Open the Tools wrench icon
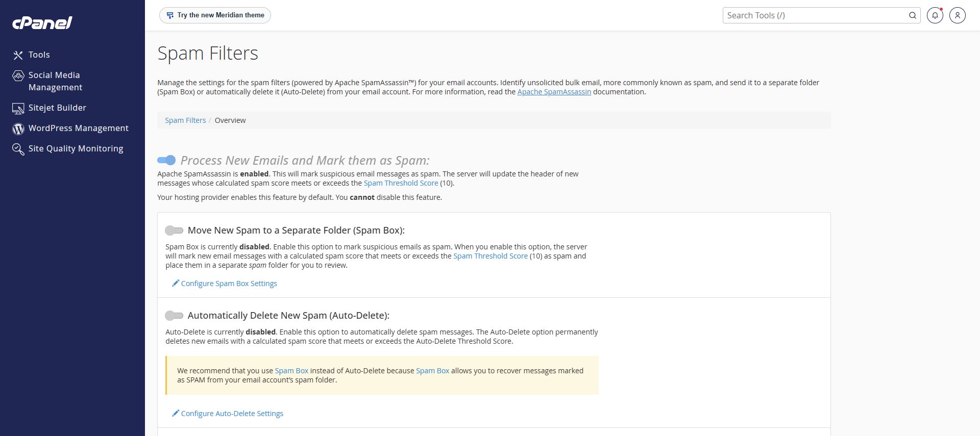The image size is (980, 436). tap(18, 55)
